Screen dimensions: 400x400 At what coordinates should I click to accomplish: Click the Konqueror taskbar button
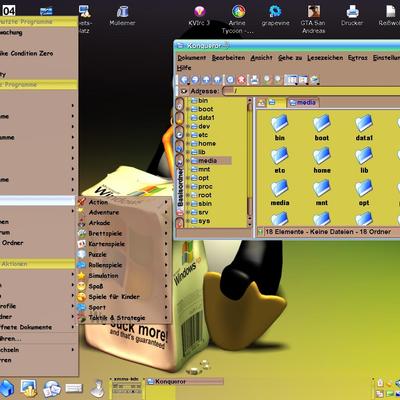pos(185,381)
